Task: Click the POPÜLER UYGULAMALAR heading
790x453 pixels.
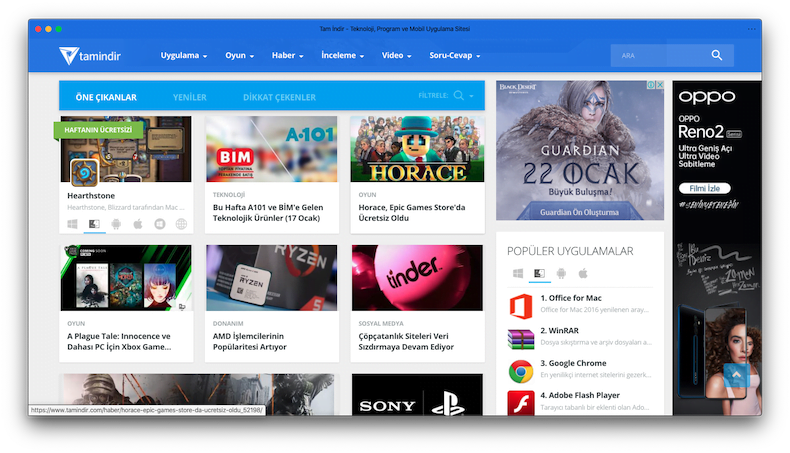Action: point(570,251)
